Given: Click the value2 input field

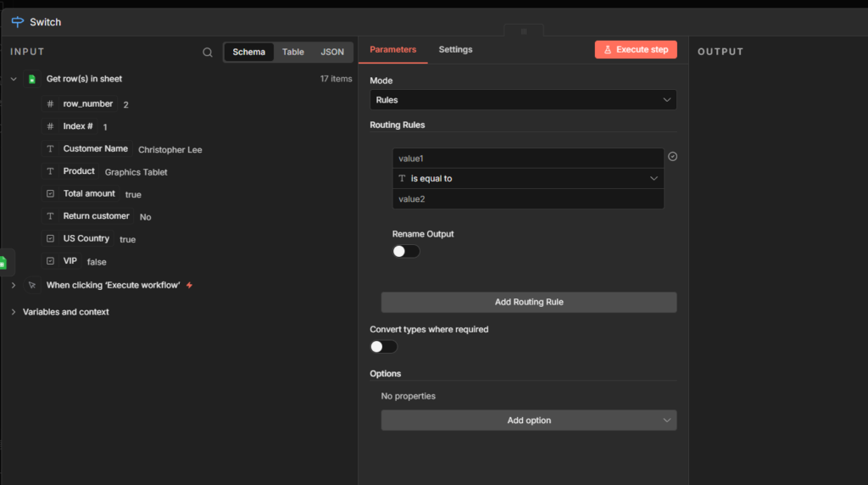Looking at the screenshot, I should click(528, 198).
